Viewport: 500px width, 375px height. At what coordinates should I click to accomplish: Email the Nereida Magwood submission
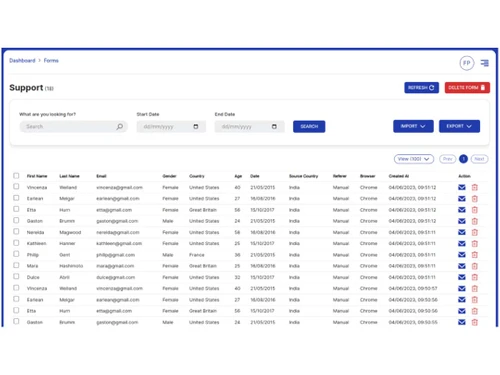tap(462, 232)
